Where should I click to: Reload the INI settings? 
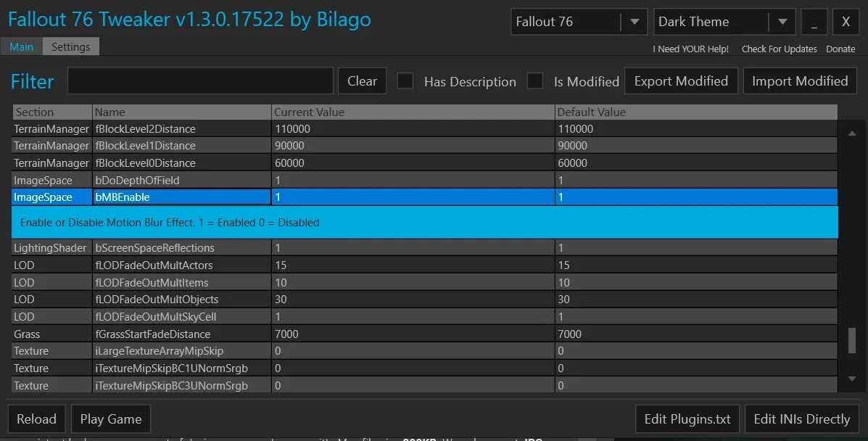point(36,419)
